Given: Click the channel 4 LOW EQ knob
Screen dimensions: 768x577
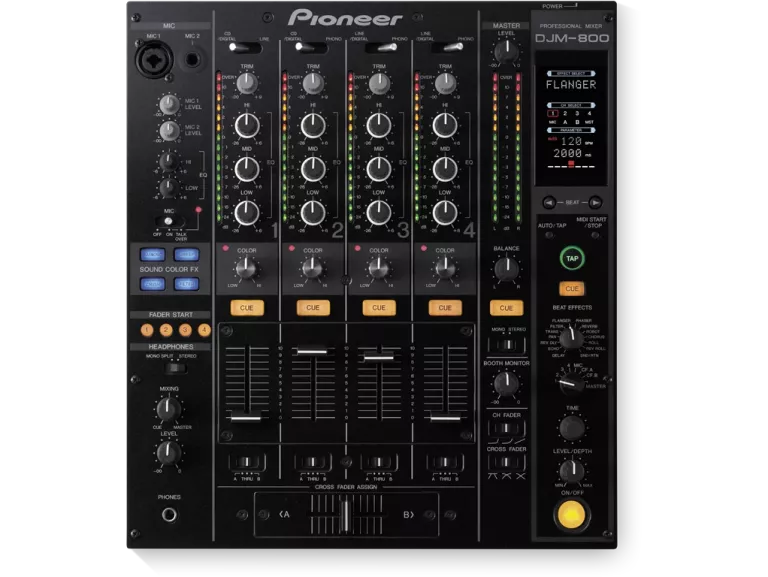Looking at the screenshot, I should (445, 213).
